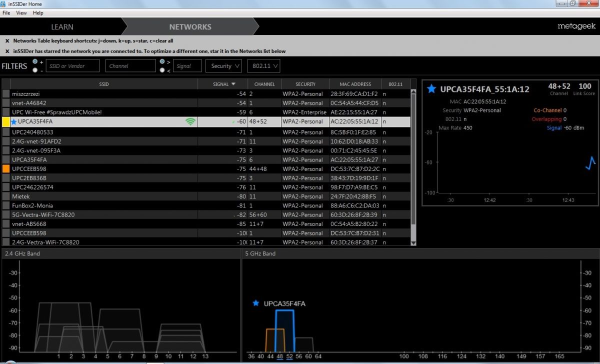Select the UPC Wi-Free #SprawdzUPCMobile! row
This screenshot has width=600, height=364.
click(206, 112)
